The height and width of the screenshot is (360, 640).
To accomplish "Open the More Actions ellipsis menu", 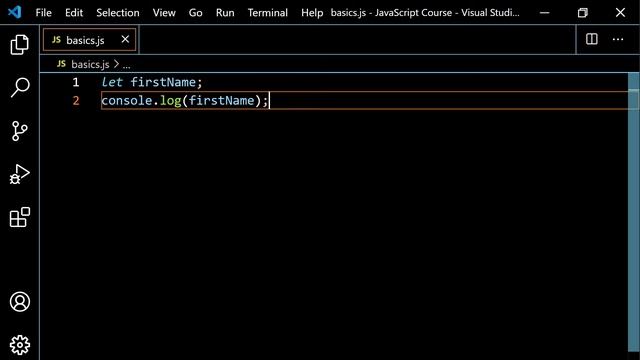I will click(x=618, y=39).
